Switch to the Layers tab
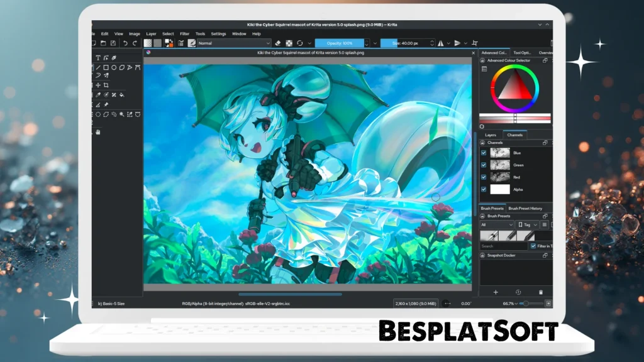 491,134
